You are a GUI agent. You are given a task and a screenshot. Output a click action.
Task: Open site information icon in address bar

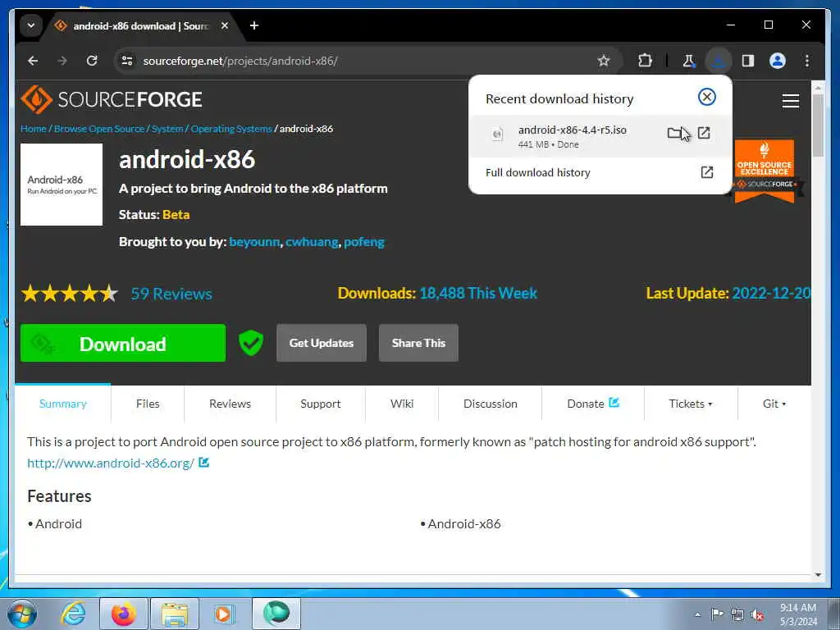[127, 61]
